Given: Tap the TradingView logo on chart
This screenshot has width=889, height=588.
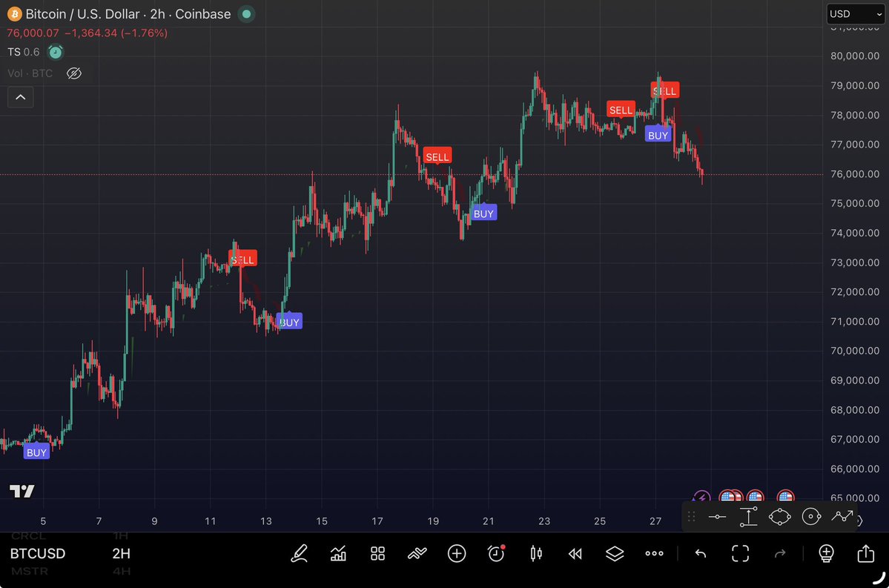Looking at the screenshot, I should pyautogui.click(x=22, y=491).
